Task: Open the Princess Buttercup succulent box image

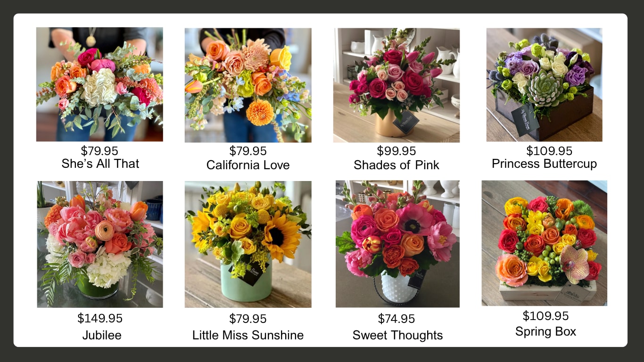Action: pyautogui.click(x=544, y=84)
